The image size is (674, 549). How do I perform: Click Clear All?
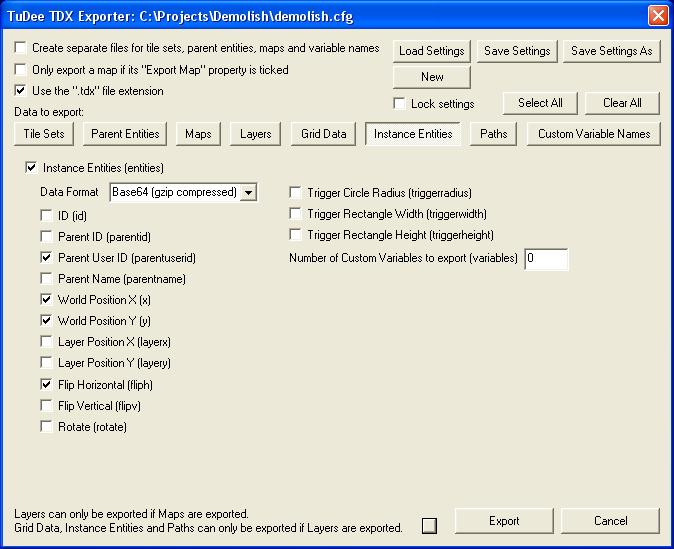coord(622,103)
